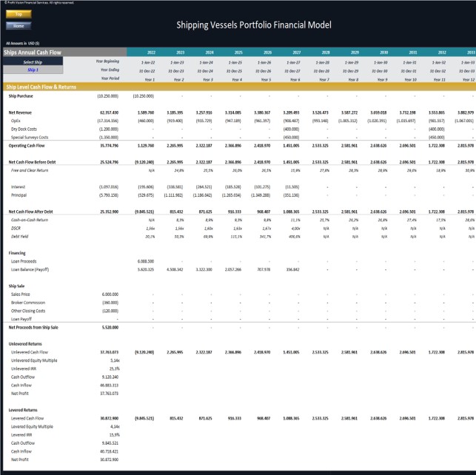
Task: Select the Ship Purchase total (10.250.000) cell
Action: [108, 96]
